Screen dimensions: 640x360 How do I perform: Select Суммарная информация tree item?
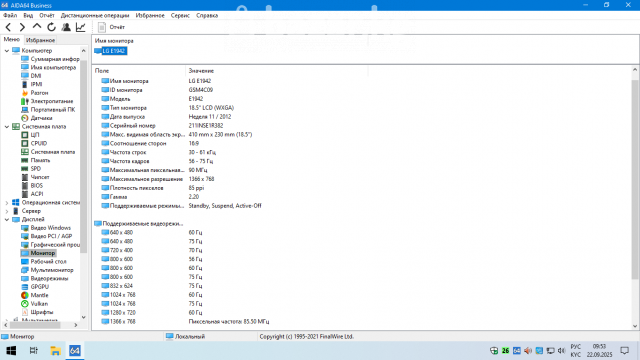click(x=50, y=59)
